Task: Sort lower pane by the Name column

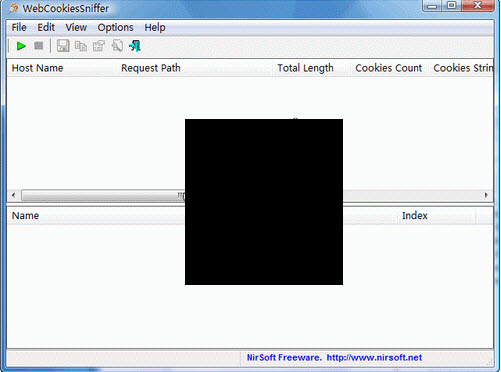Action: [x=96, y=216]
